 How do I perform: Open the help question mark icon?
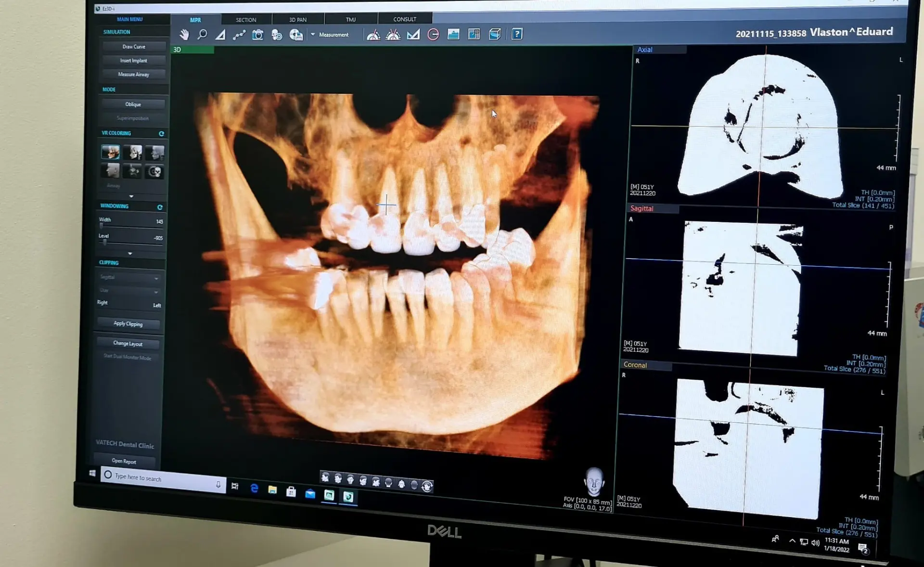[517, 34]
